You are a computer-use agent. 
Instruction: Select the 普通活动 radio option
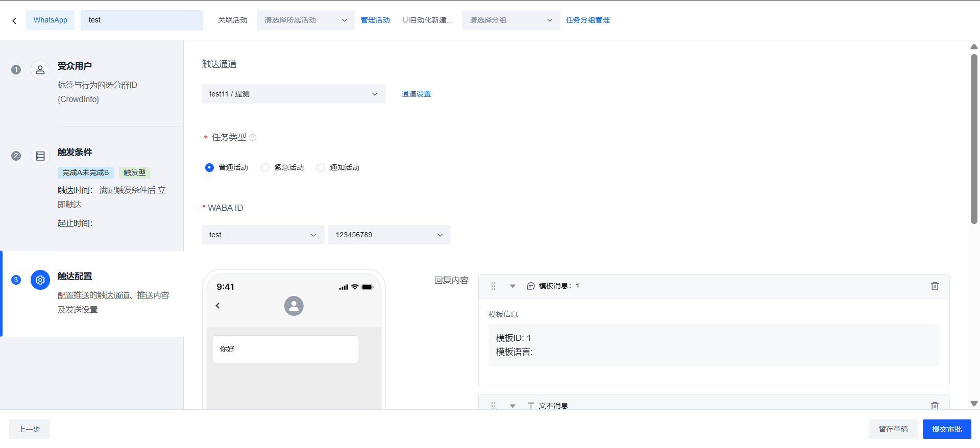click(209, 168)
